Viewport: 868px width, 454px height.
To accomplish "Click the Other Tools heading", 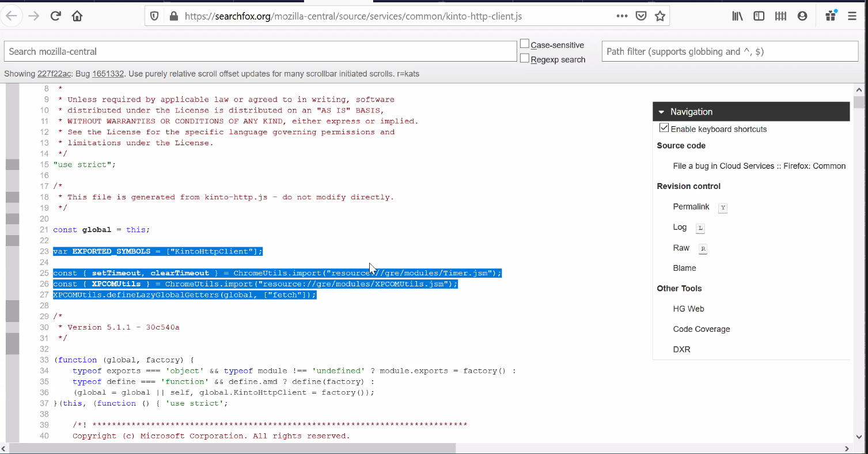I will pyautogui.click(x=679, y=288).
